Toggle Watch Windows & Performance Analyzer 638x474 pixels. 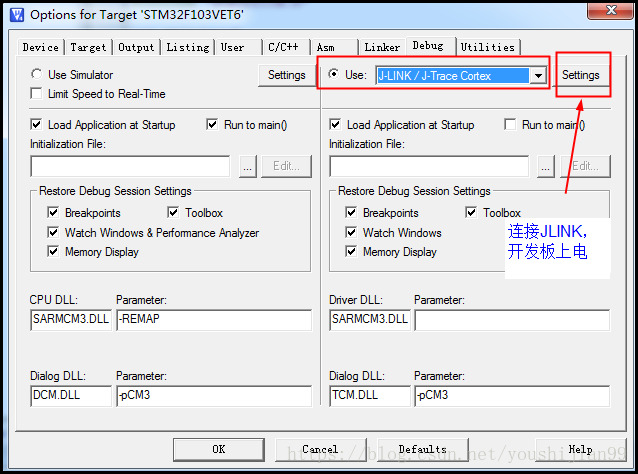[53, 232]
